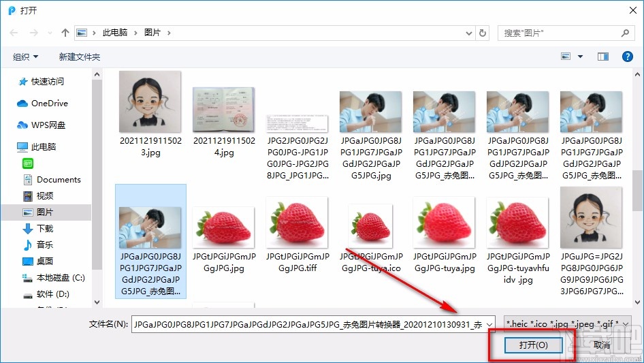Open Documents in the navigation pane
The width and height of the screenshot is (644, 363).
point(52,180)
